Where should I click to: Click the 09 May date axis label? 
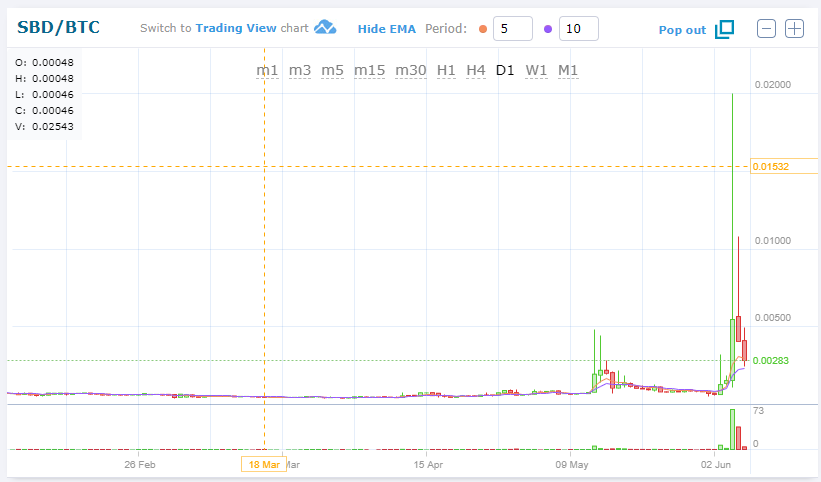pyautogui.click(x=572, y=465)
